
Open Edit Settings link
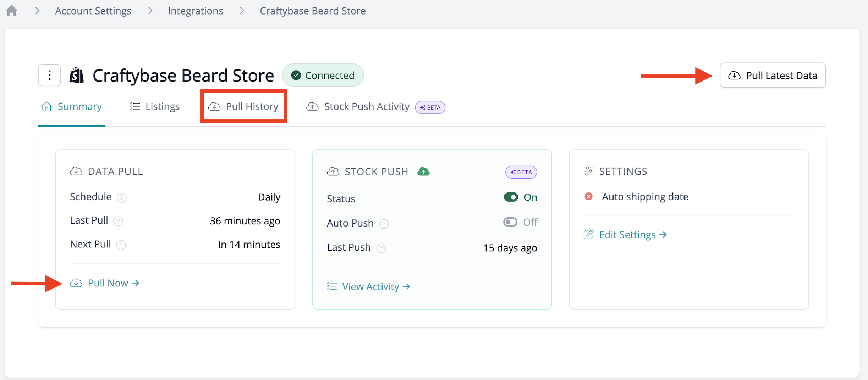(626, 235)
